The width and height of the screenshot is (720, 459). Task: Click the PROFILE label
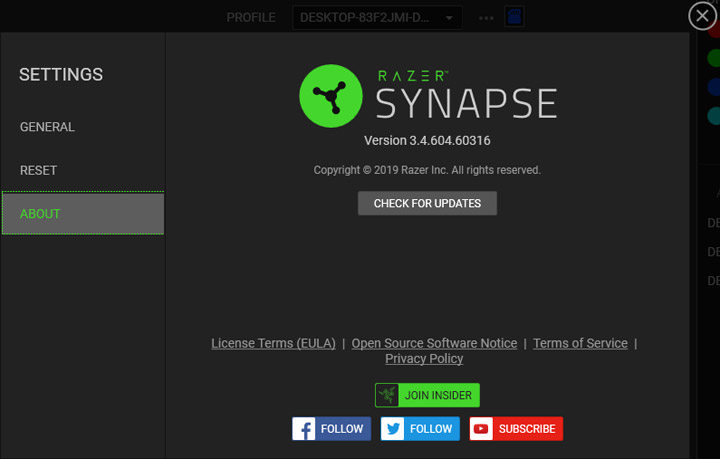(251, 18)
